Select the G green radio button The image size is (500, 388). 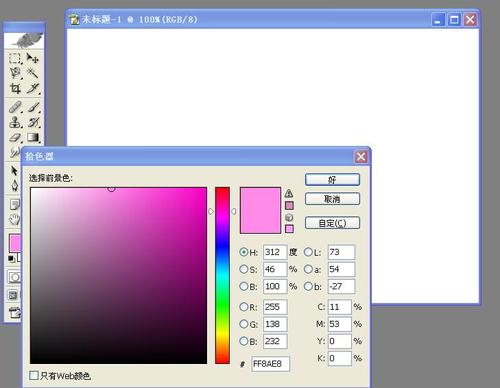tap(244, 324)
